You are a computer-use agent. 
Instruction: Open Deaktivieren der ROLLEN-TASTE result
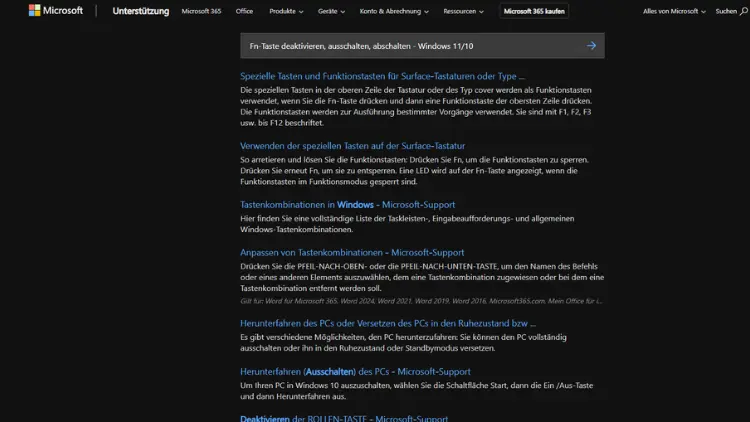coord(344,418)
